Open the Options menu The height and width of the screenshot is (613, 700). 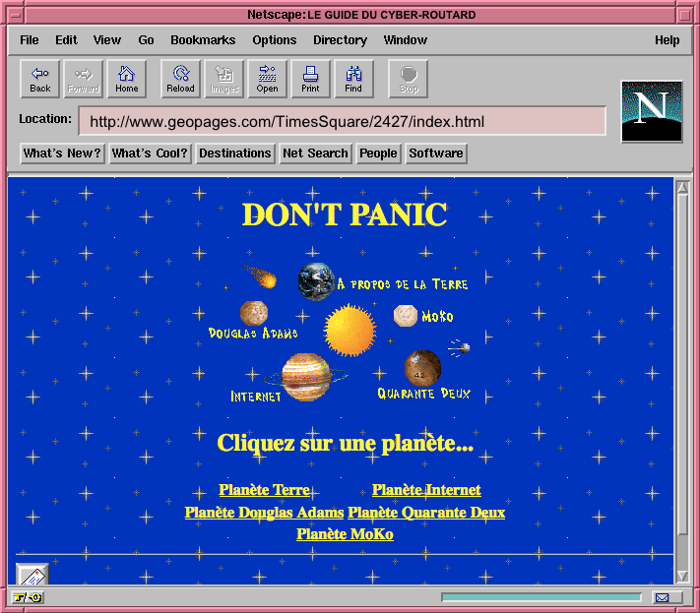[x=274, y=40]
